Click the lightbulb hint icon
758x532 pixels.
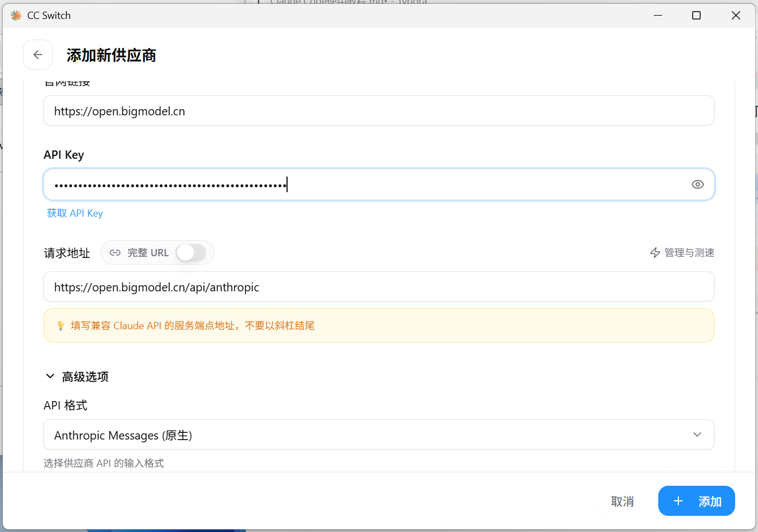61,325
